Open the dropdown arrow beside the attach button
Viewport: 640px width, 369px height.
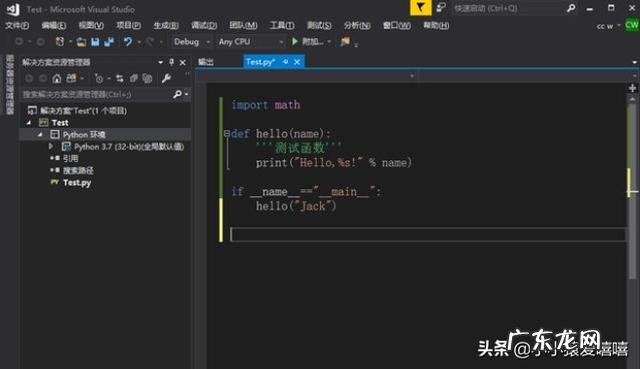(x=329, y=42)
